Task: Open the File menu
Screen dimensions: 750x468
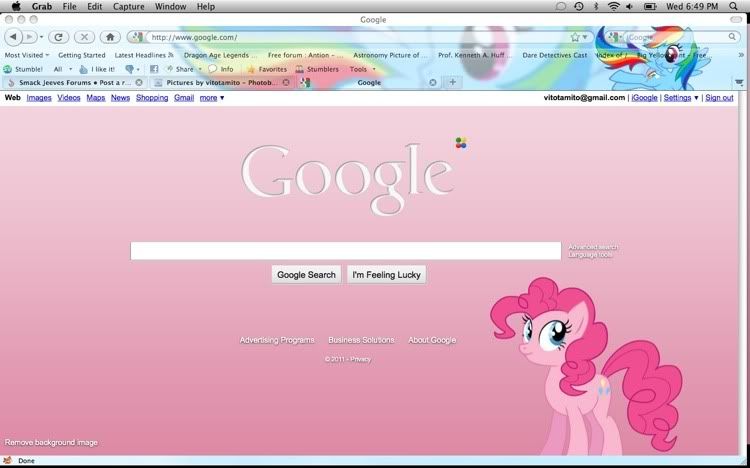Action: coord(69,6)
